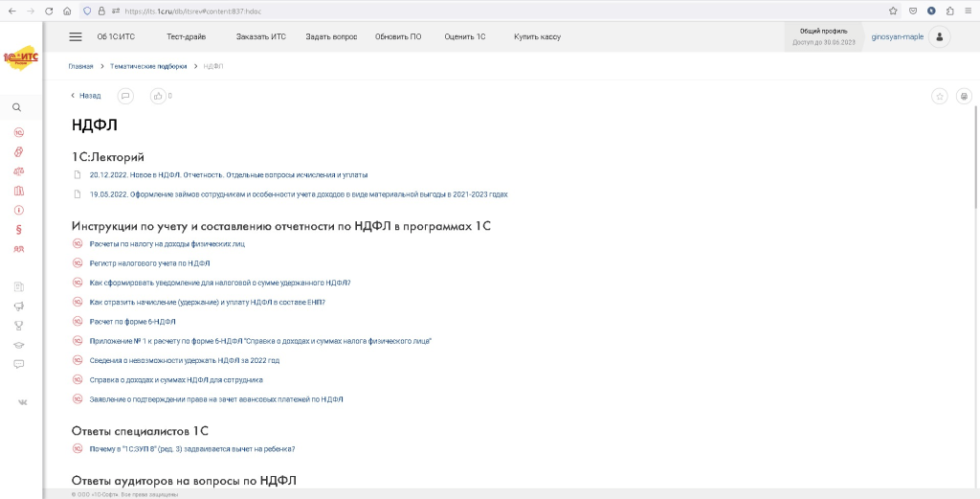
Task: Open the scales (legal) sidebar icon
Action: 19,171
